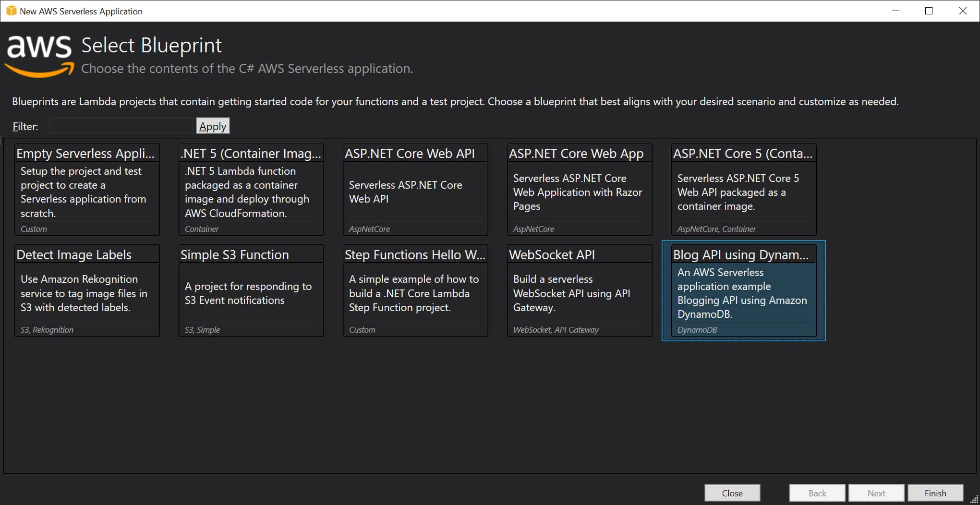Click the 'AspNetCore, Container' tag text
The height and width of the screenshot is (505, 980).
point(716,229)
